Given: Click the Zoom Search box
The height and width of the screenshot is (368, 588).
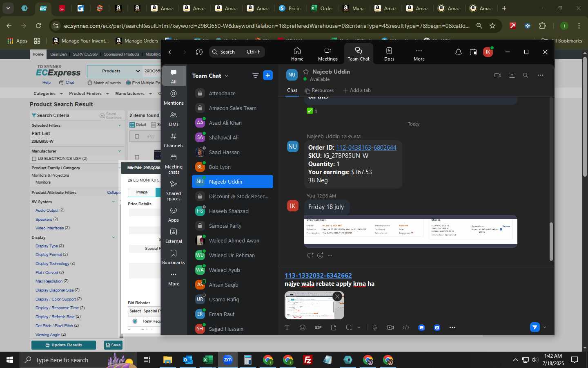Looking at the screenshot, I should pos(237,52).
